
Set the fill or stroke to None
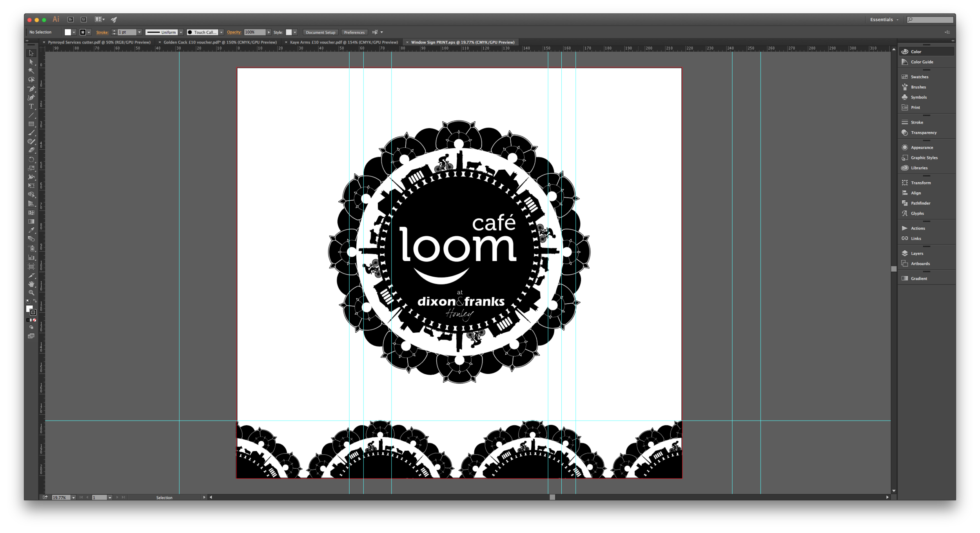tap(35, 320)
